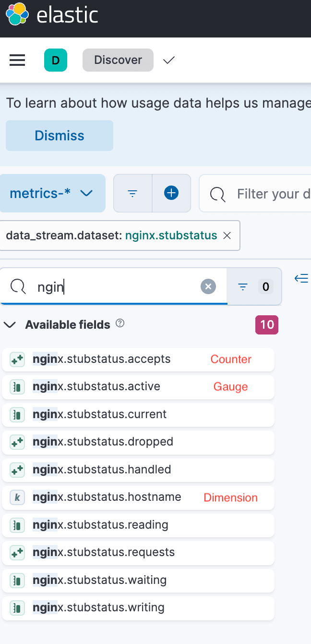
Task: Collapse the fields sidebar arrow icon
Action: click(301, 278)
